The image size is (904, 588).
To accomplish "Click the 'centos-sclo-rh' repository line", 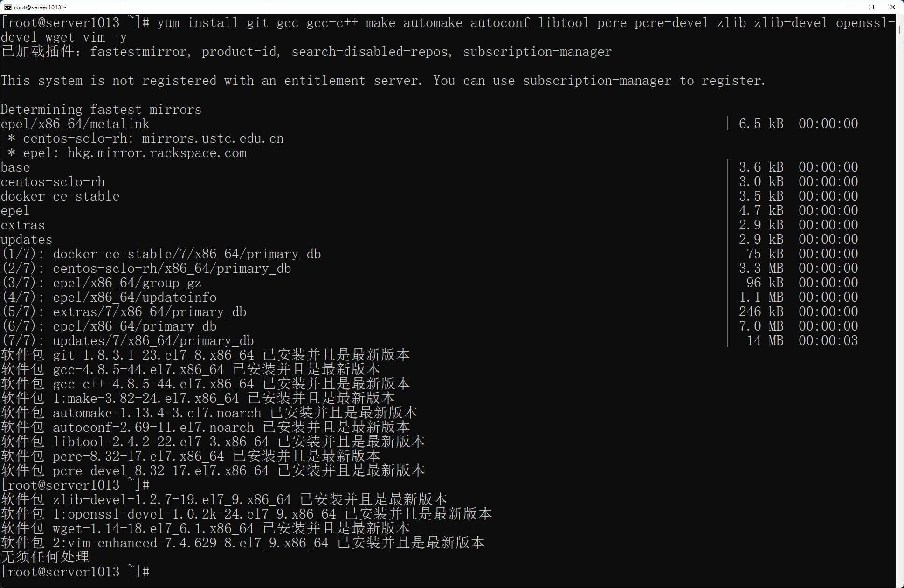I will coord(53,182).
